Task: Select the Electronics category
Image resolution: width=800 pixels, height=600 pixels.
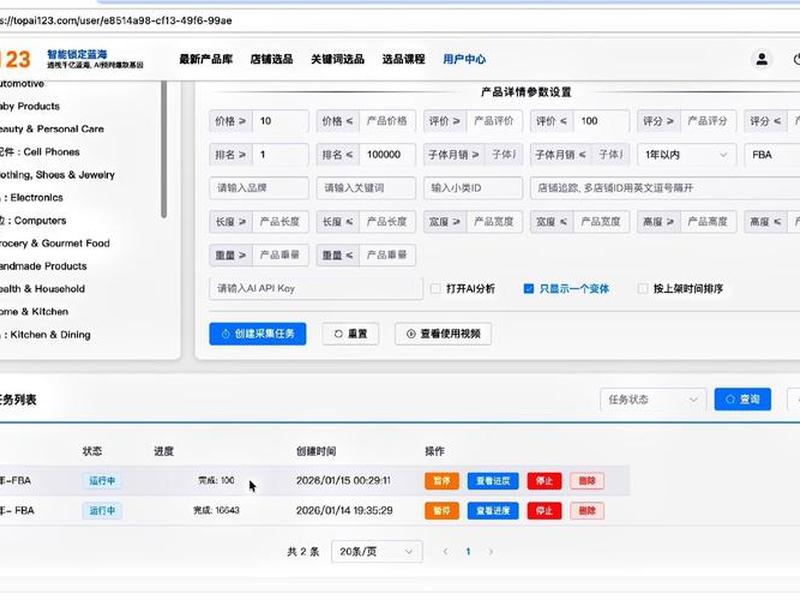Action: click(x=32, y=197)
